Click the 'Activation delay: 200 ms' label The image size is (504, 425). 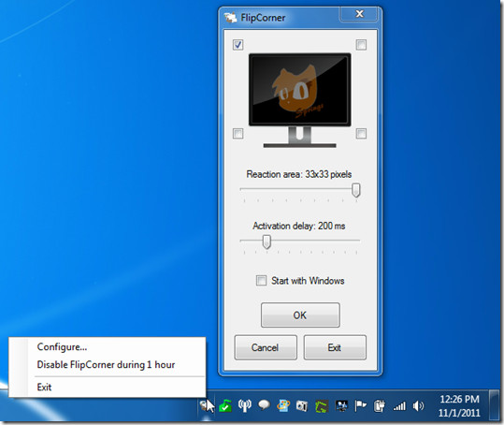pyautogui.click(x=299, y=226)
